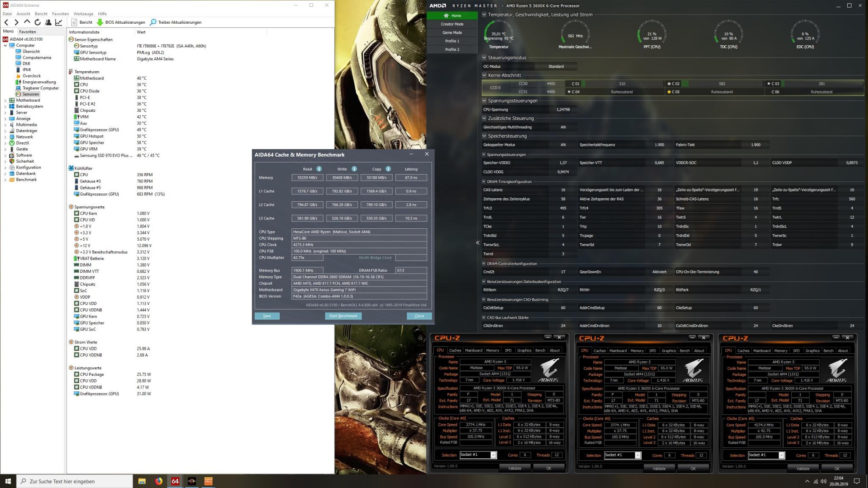Click Validate in left CPU-Z window
This screenshot has width=868, height=488.
coord(515,469)
